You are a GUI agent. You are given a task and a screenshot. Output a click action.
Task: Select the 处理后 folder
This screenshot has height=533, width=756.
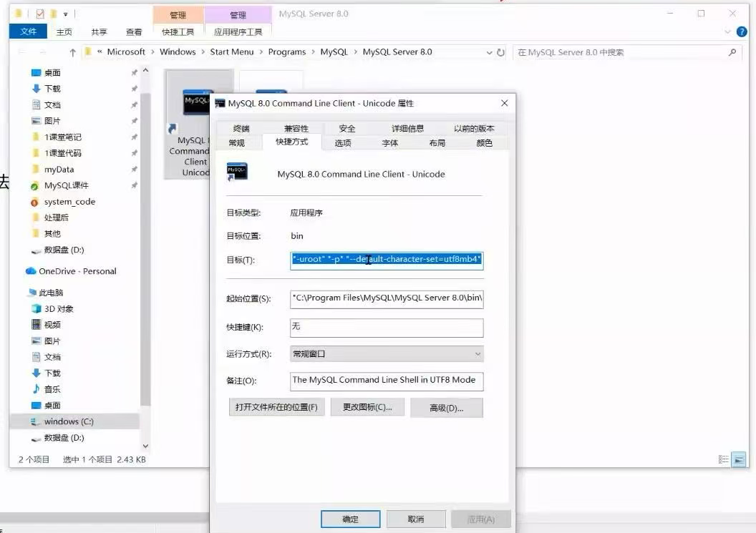point(51,217)
